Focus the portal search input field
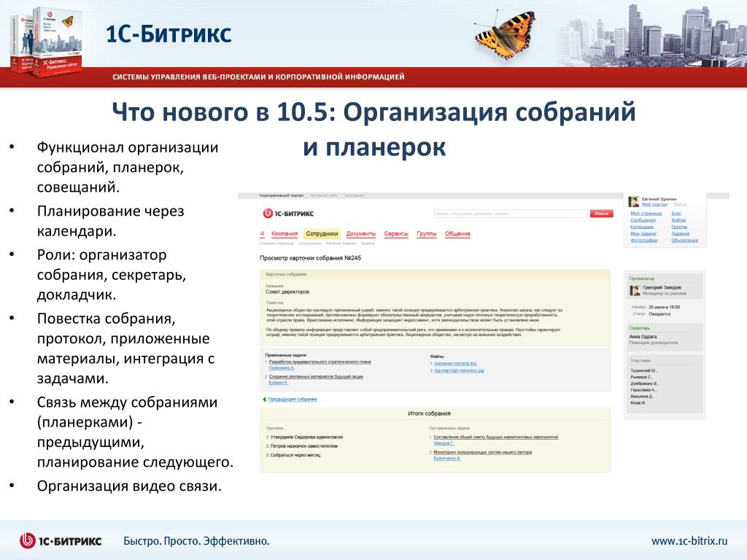The width and height of the screenshot is (747, 560). point(511,214)
